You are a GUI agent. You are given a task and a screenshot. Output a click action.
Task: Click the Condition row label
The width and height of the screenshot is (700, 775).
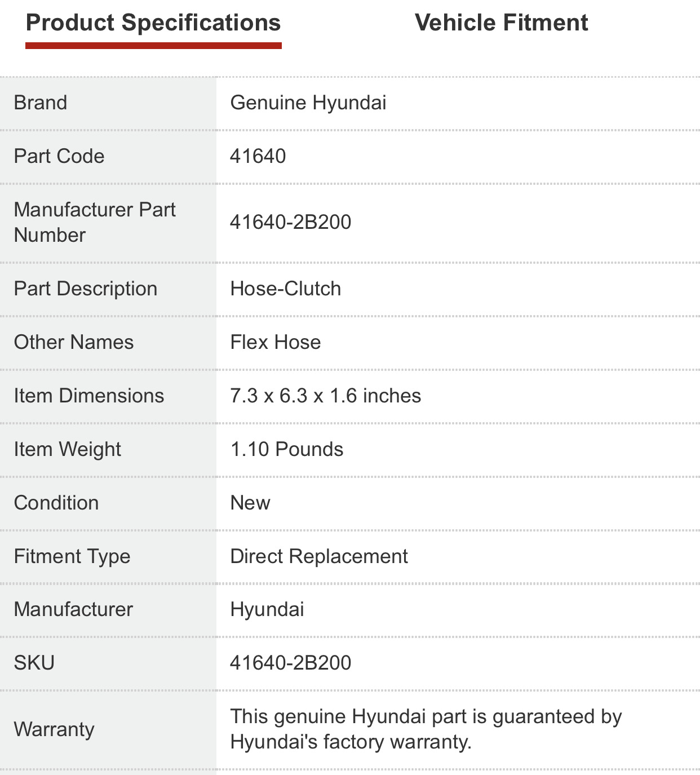coord(56,503)
